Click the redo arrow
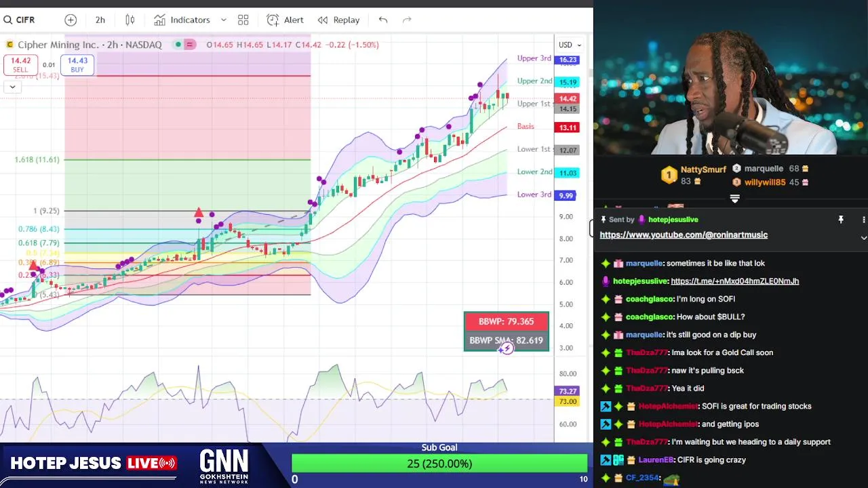Screen dimensions: 868x488 [x=407, y=20]
